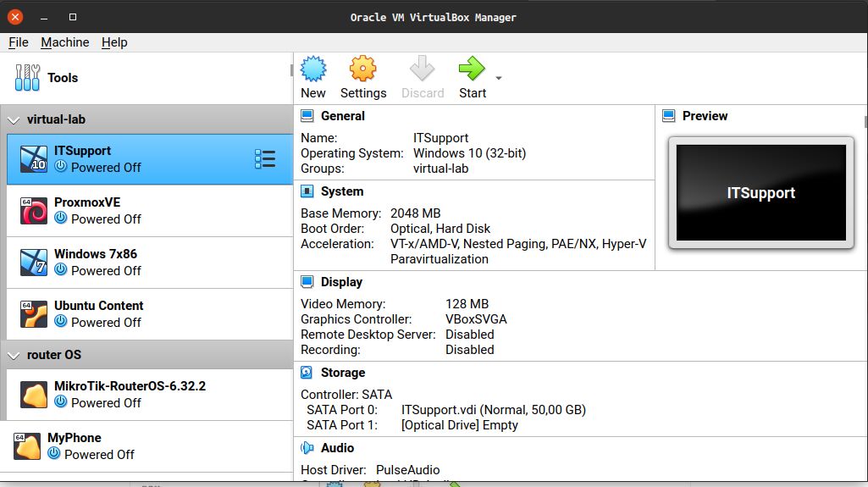Open the Settings gear icon
This screenshot has width=868, height=487.
[362, 69]
